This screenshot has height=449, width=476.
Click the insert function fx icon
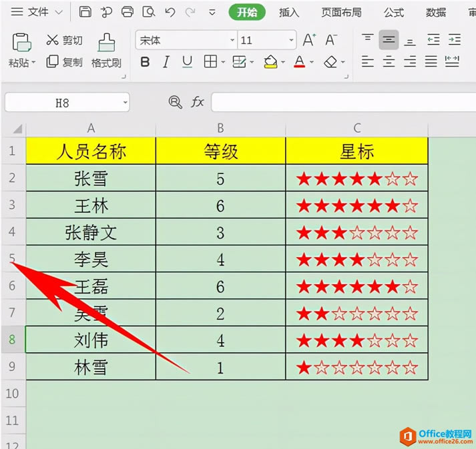point(198,102)
